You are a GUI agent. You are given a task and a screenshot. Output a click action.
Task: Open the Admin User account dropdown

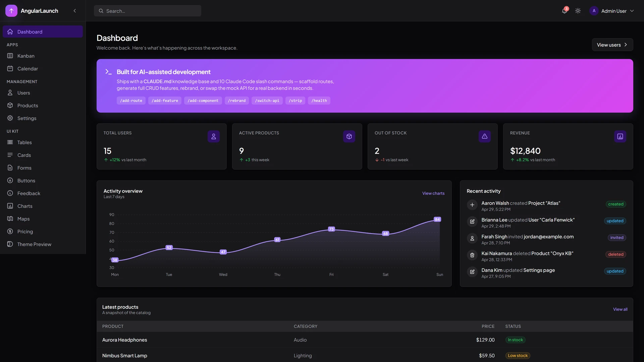pyautogui.click(x=612, y=11)
